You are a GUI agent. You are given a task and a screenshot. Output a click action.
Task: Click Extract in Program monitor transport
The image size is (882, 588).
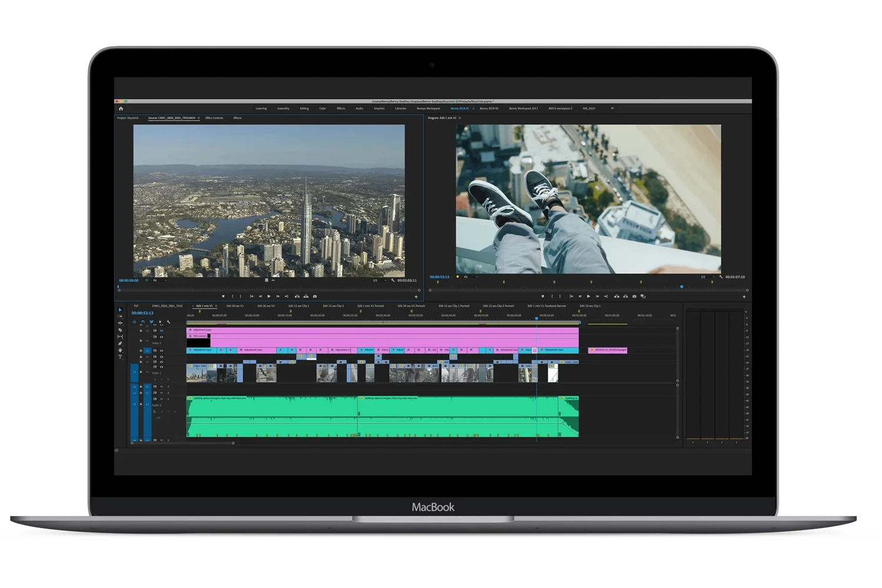pos(626,296)
